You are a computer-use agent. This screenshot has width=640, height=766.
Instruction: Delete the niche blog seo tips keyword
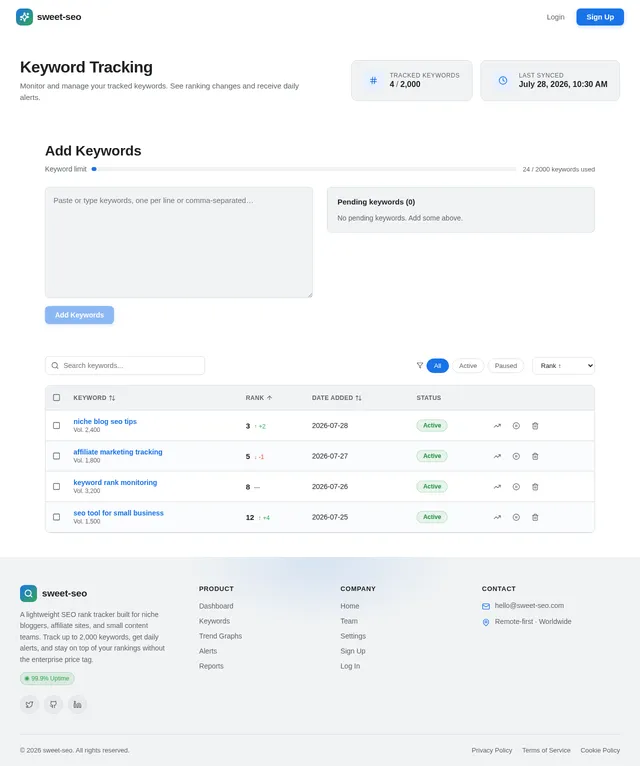coord(535,426)
